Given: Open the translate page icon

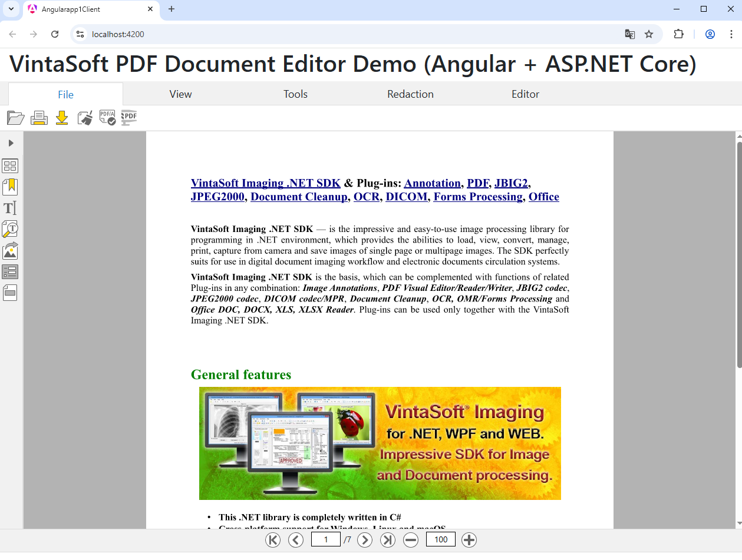Looking at the screenshot, I should point(630,34).
